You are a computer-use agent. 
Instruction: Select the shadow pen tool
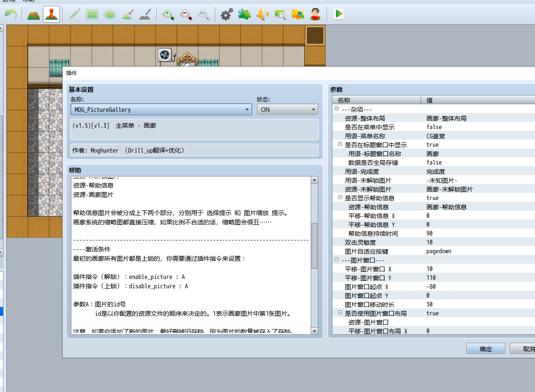(145, 14)
